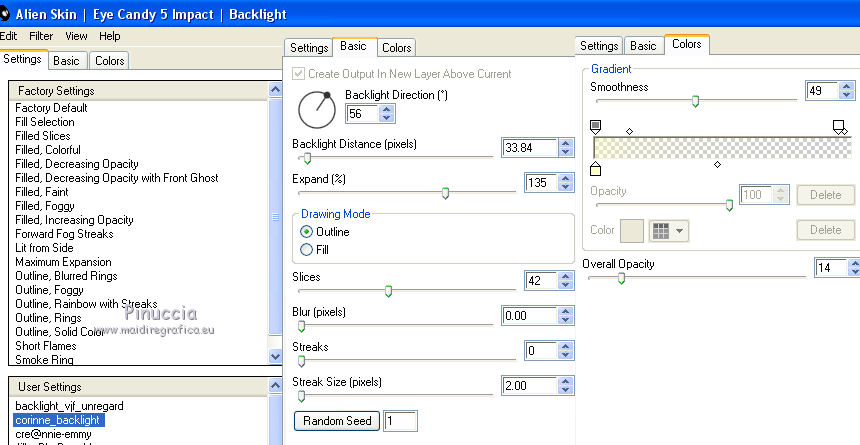Click the Backlight Direction dial
Viewport: 860px width, 445px height.
coord(317,110)
